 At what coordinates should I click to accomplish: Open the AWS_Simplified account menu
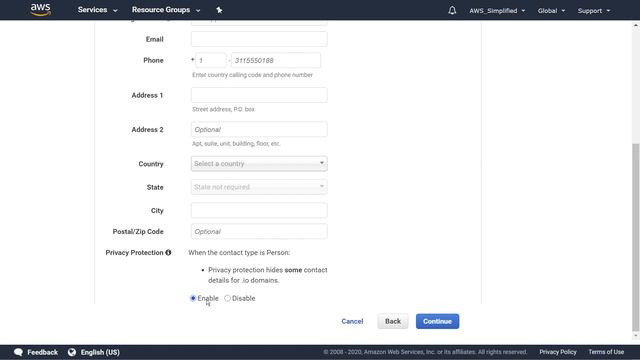(x=497, y=11)
